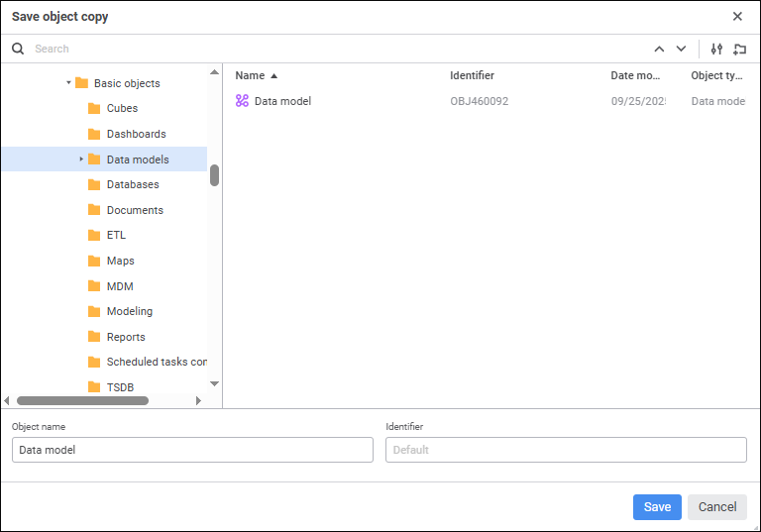Sort by the Date modified column header

(635, 75)
